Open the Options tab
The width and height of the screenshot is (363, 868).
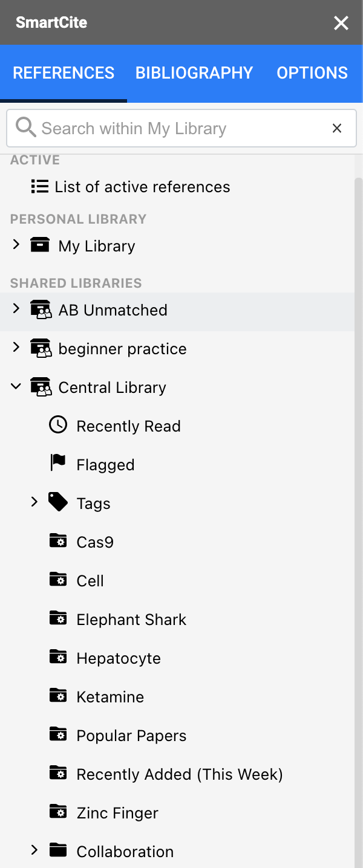pyautogui.click(x=312, y=73)
